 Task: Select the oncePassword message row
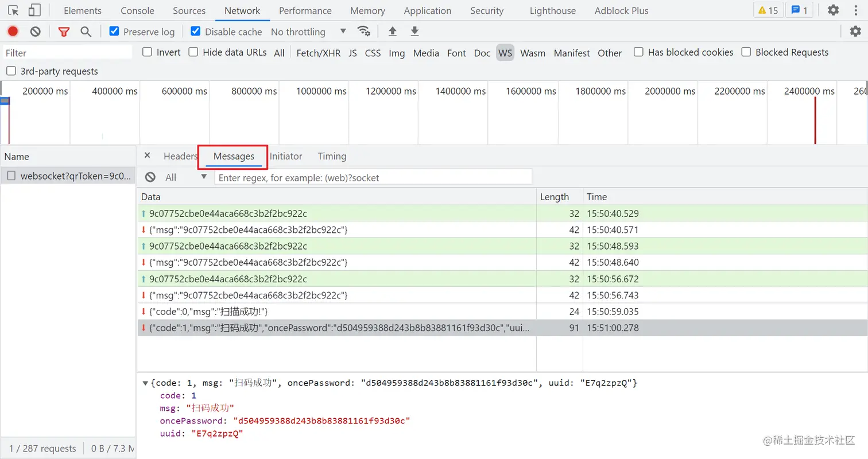tap(502, 328)
